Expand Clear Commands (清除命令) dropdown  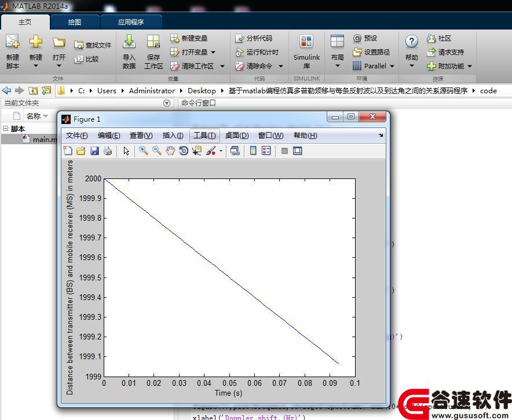click(280, 66)
